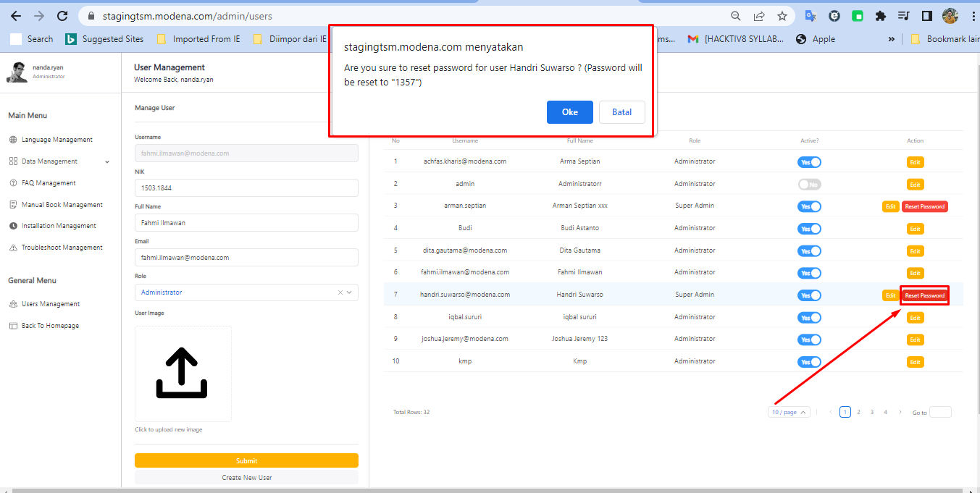Toggle active switch for kmp user
The height and width of the screenshot is (493, 980).
[x=809, y=362]
